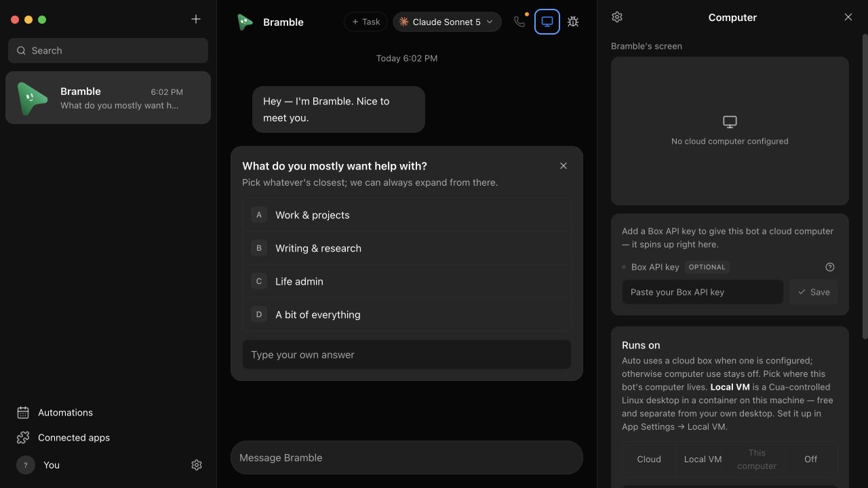Click the Bramble's screen preview area

click(x=730, y=131)
